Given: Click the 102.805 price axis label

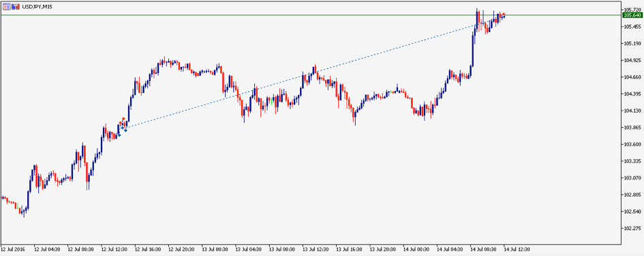Looking at the screenshot, I should tap(632, 195).
